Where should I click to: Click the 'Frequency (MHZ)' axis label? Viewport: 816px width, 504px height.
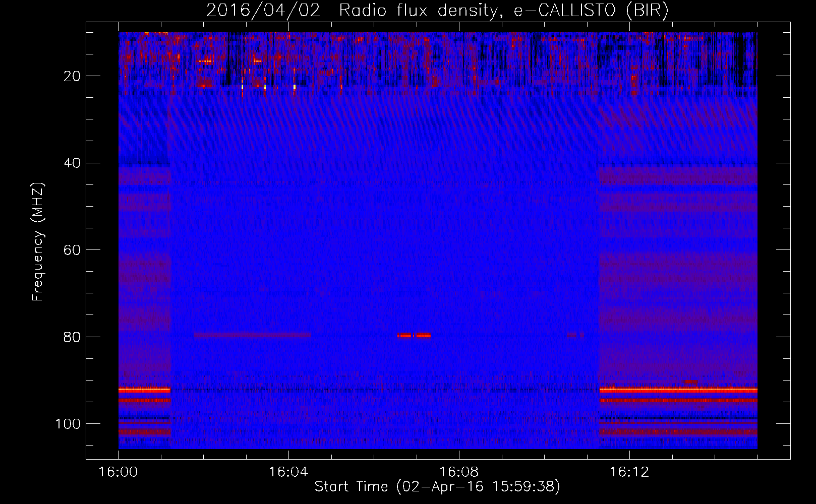point(38,242)
